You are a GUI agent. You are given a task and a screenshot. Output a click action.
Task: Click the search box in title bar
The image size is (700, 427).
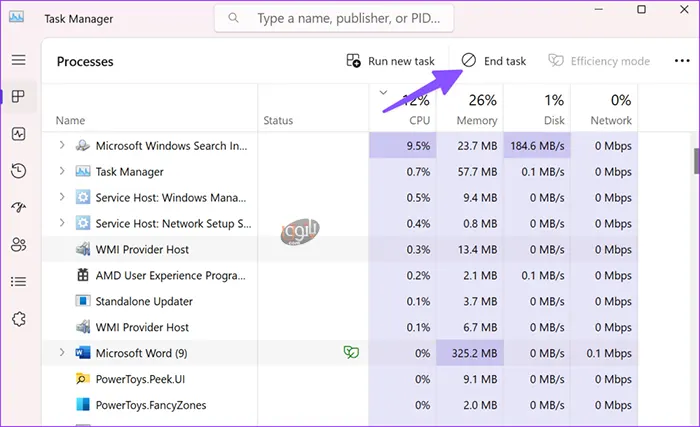pos(340,18)
